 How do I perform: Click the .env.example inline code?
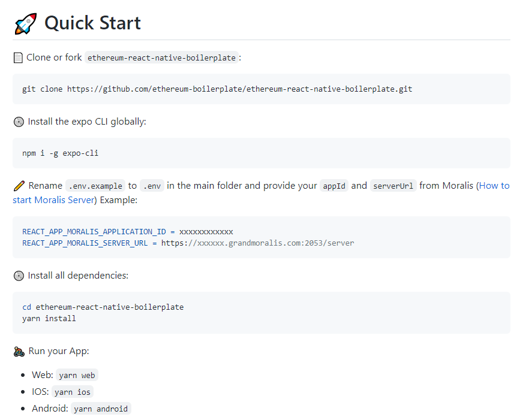(95, 186)
